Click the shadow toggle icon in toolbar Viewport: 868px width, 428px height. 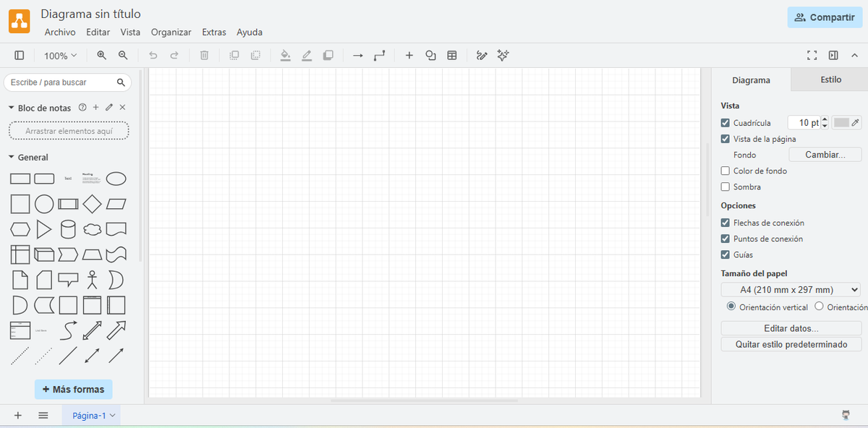[328, 56]
